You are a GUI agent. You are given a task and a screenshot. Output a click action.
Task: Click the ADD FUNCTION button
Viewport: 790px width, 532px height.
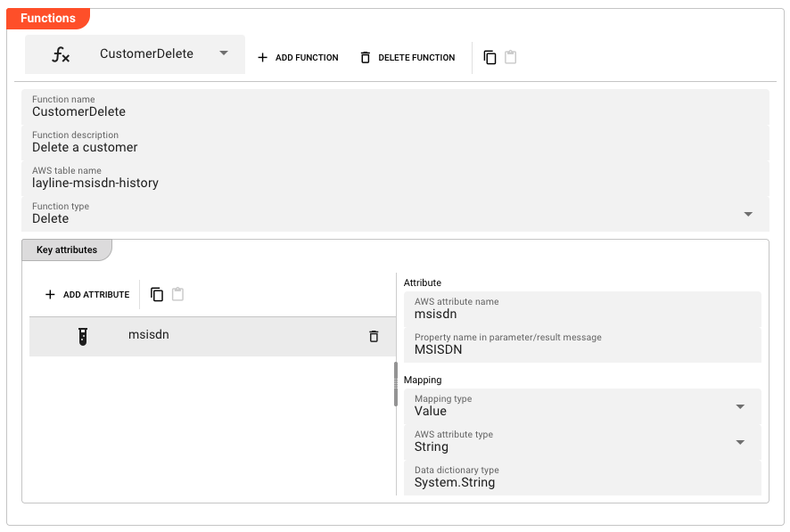click(x=298, y=57)
